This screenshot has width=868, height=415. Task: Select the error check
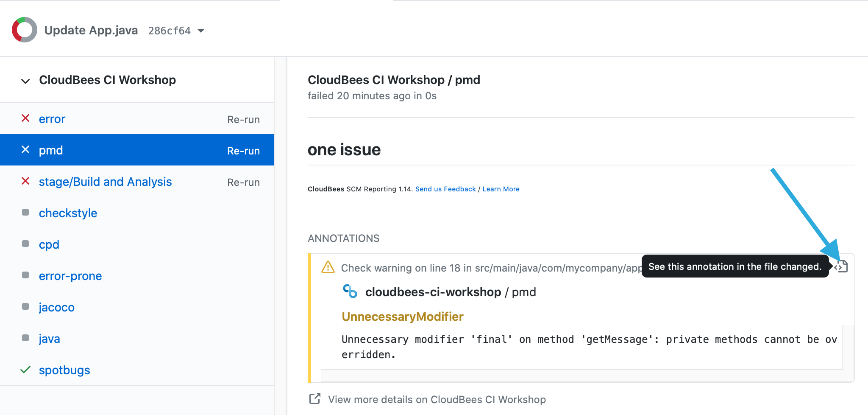pyautogui.click(x=52, y=118)
